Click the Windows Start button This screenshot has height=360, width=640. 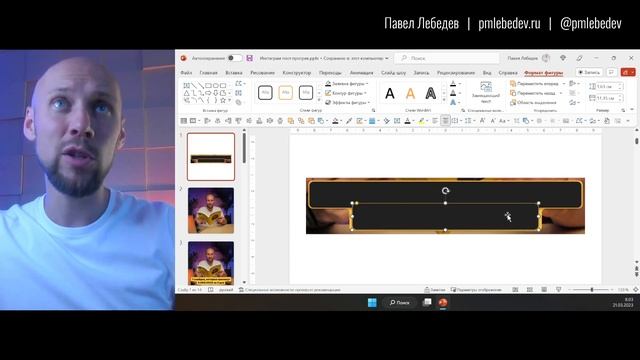pyautogui.click(x=372, y=302)
